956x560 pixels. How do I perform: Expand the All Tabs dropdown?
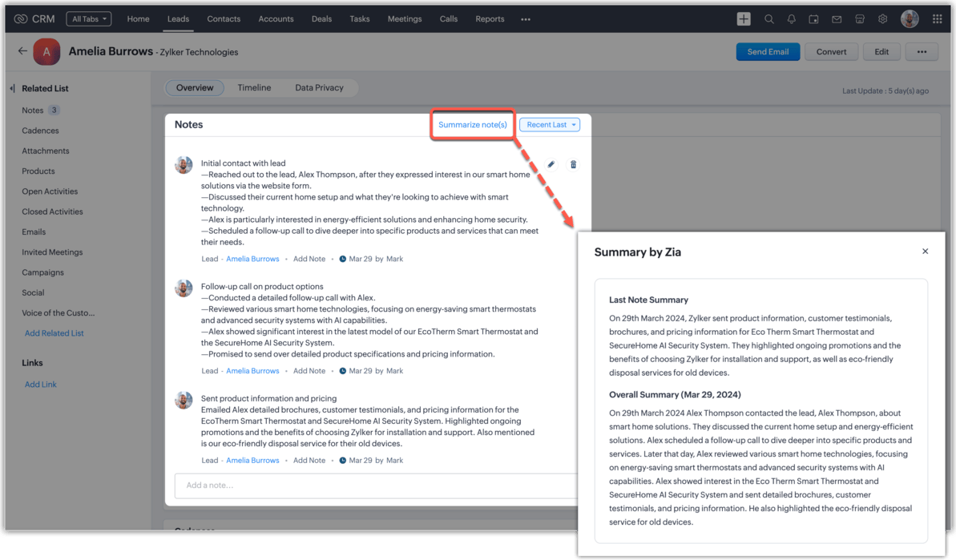[88, 18]
